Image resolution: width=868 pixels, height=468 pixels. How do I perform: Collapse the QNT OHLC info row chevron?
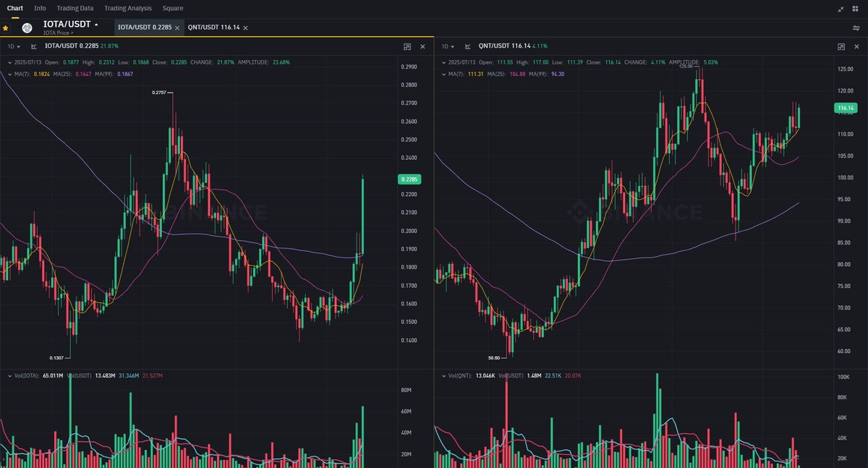(x=443, y=62)
